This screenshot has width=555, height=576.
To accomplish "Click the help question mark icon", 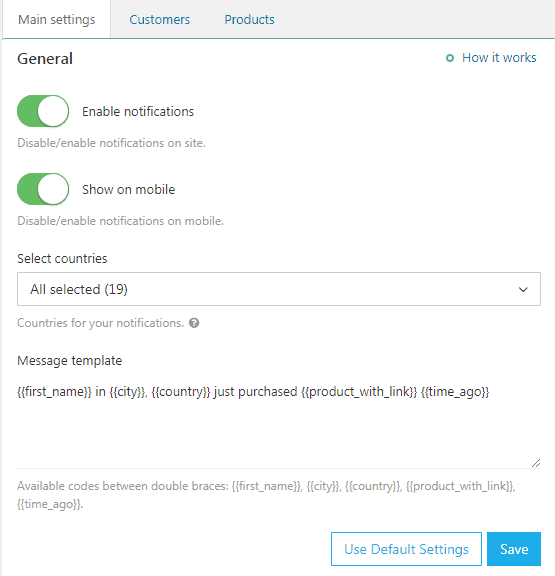I will click(194, 323).
